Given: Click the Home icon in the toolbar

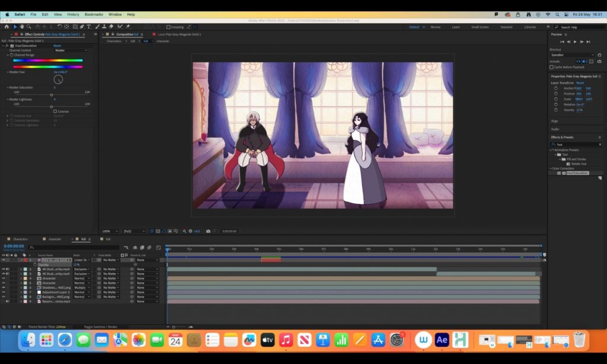Looking at the screenshot, I should [x=6, y=27].
